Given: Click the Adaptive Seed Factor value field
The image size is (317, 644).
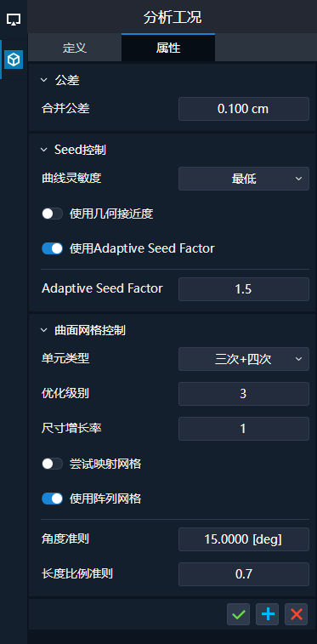Looking at the screenshot, I should [244, 289].
